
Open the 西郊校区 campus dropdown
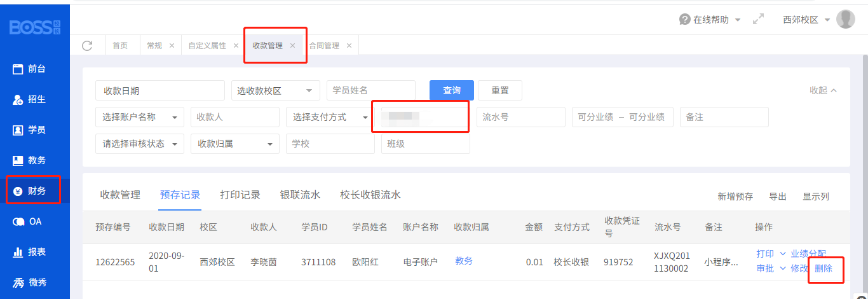(x=807, y=20)
